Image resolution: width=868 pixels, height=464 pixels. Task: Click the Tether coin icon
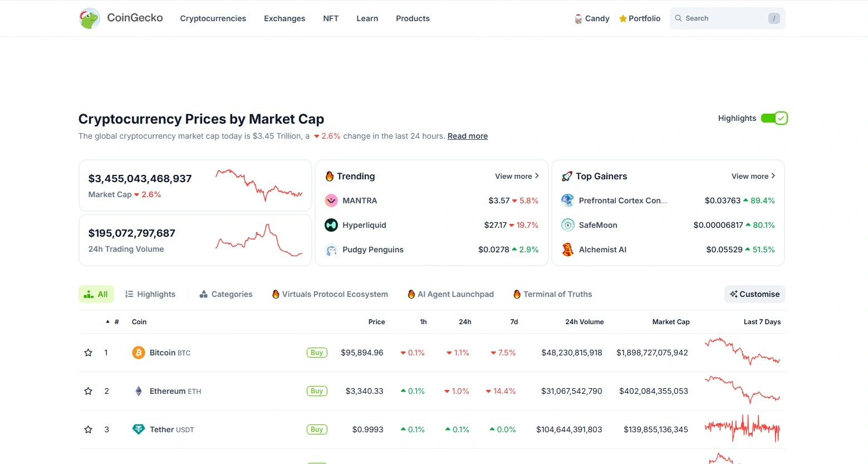(x=138, y=429)
